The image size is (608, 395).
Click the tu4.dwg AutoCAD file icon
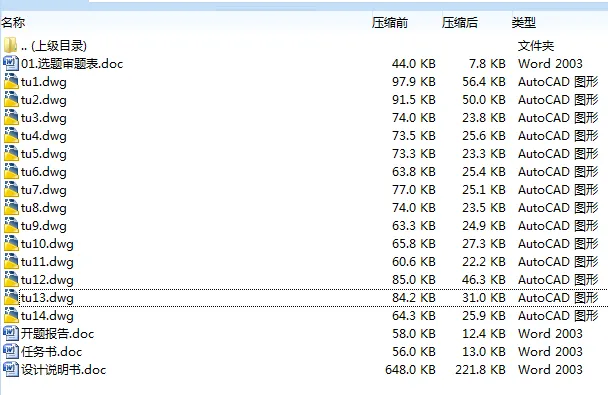click(11, 135)
